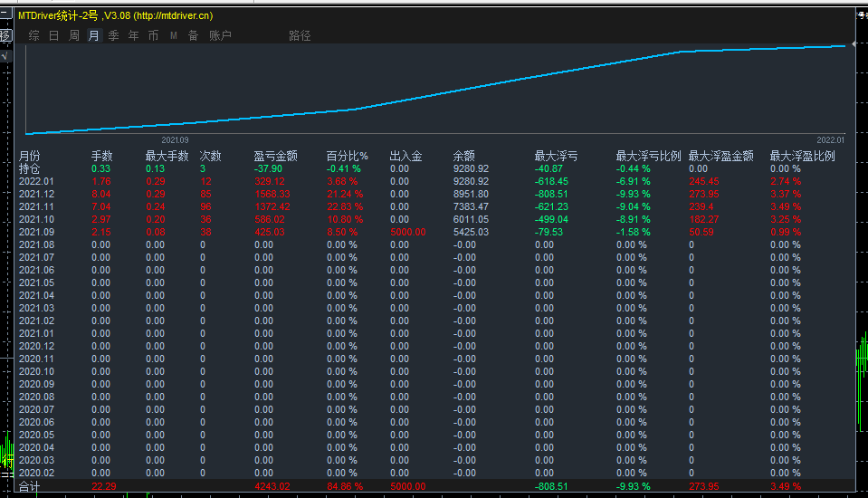Click the 百分比% column header
This screenshot has width=868, height=498.
tap(347, 157)
